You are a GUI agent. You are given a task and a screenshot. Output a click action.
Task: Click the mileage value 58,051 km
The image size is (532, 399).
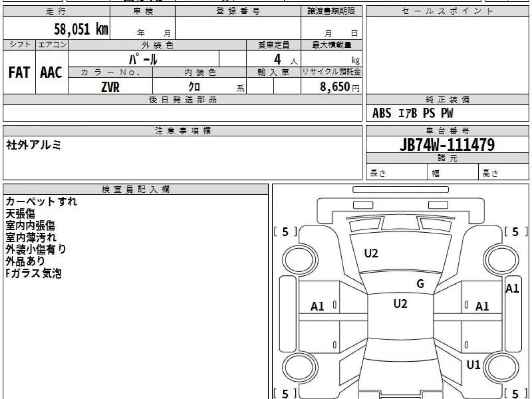point(81,29)
